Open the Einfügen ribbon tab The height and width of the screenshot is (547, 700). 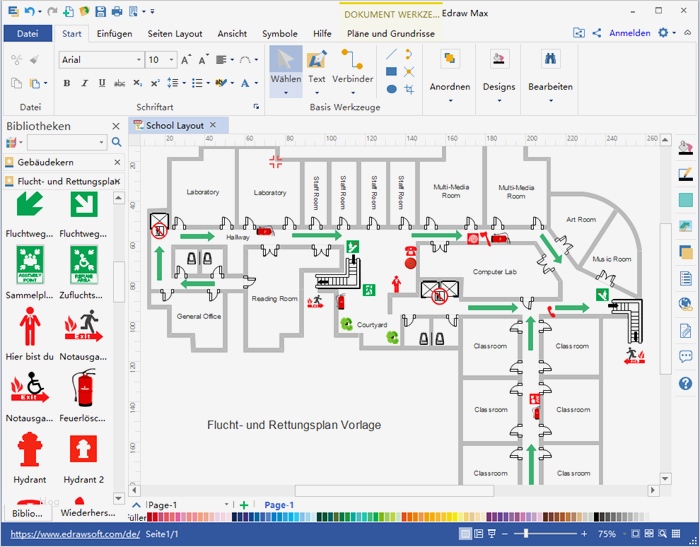pos(114,33)
